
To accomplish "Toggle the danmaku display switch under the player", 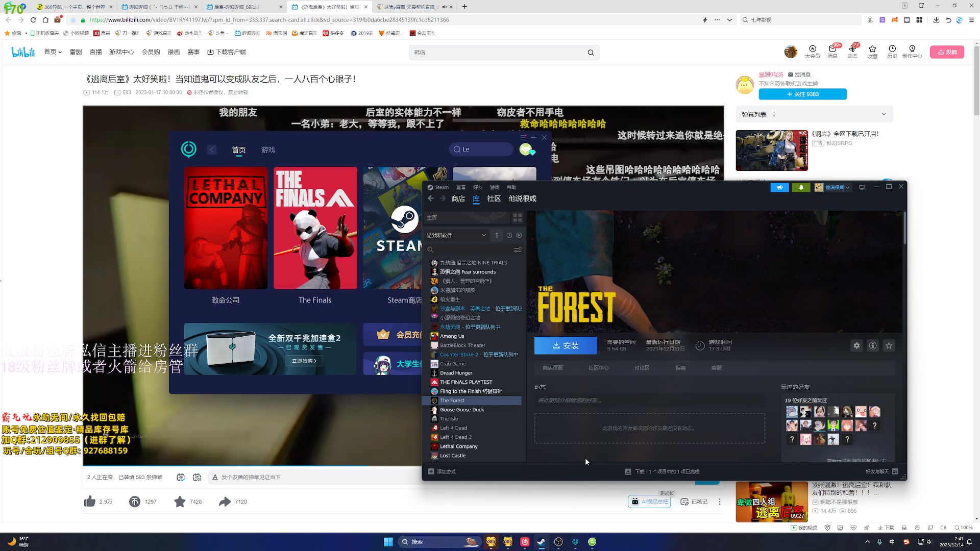I will point(181,477).
